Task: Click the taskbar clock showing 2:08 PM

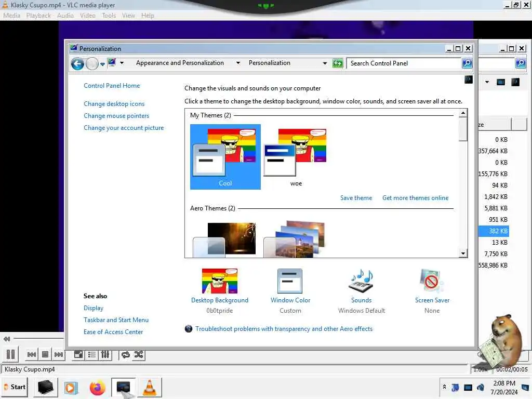Action: 504,387
